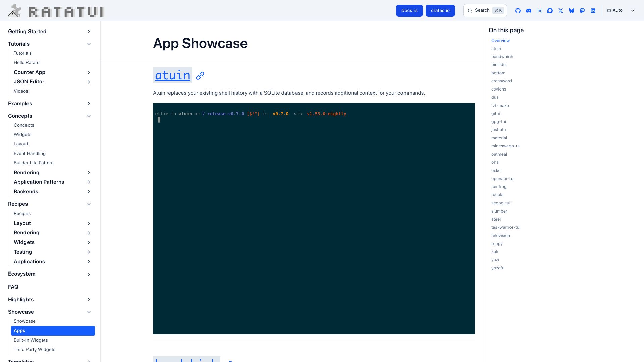Jump to bandwhich section
Screen dimensions: 644x362
click(x=502, y=57)
